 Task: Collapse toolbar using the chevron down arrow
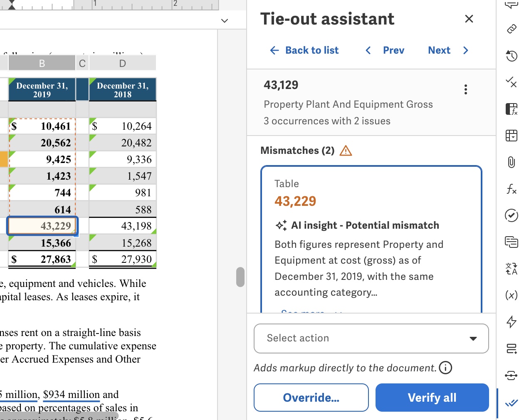(x=225, y=20)
